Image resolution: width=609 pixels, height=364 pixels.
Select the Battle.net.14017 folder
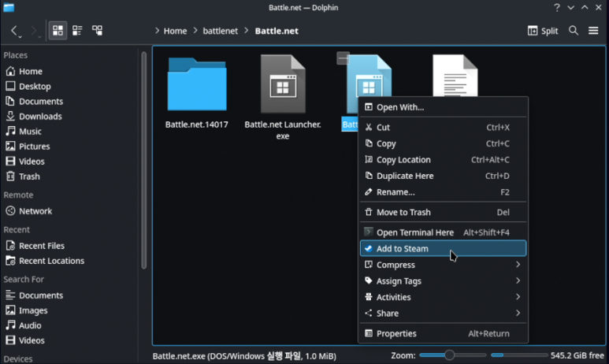pyautogui.click(x=197, y=84)
